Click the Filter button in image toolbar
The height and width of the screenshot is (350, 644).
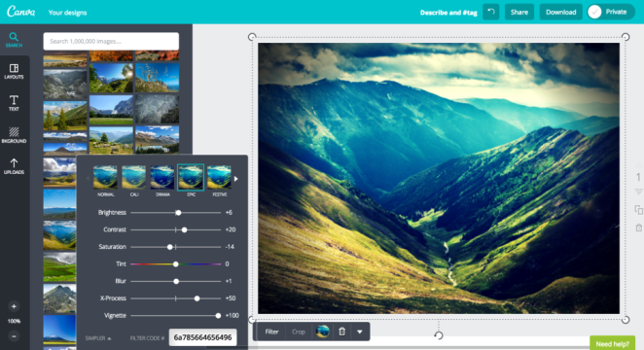271,332
